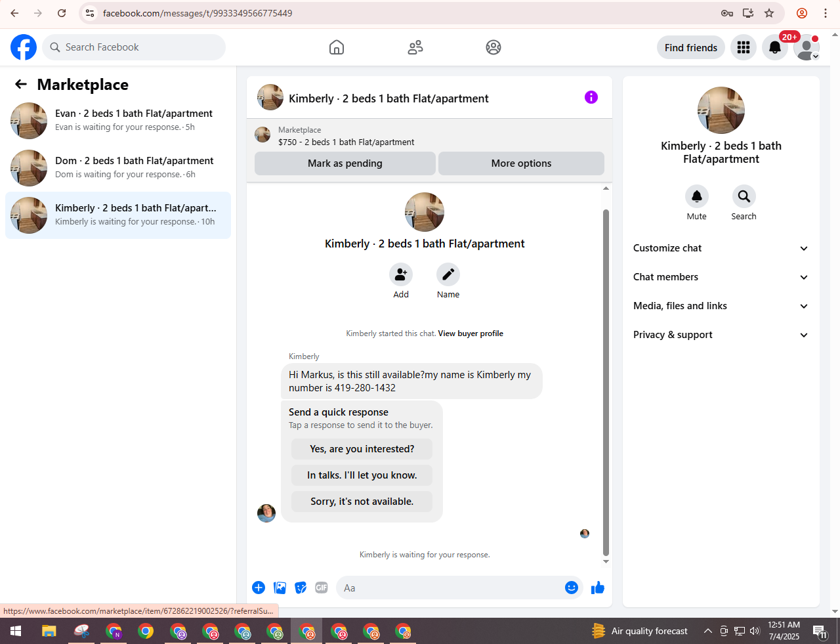View site information icon in address bar
Viewport: 840px width, 644px height.
(91, 13)
